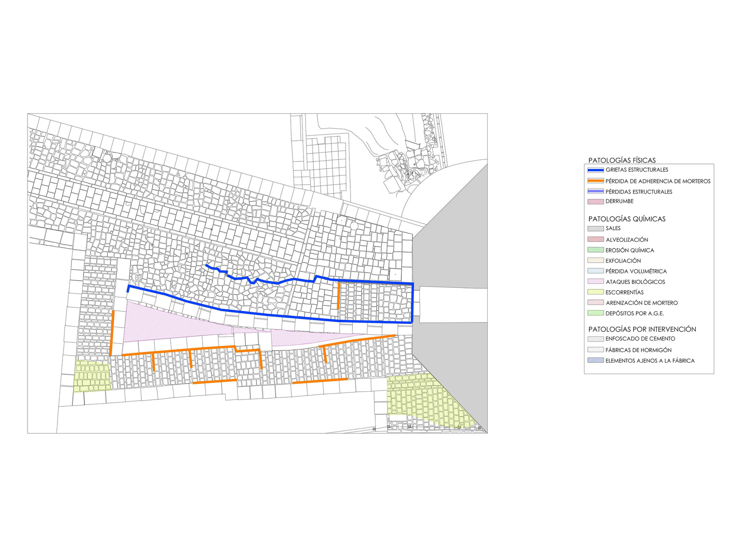756x534 pixels.
Task: Click the DERRUMBE hatched legend swatch
Action: click(x=595, y=202)
